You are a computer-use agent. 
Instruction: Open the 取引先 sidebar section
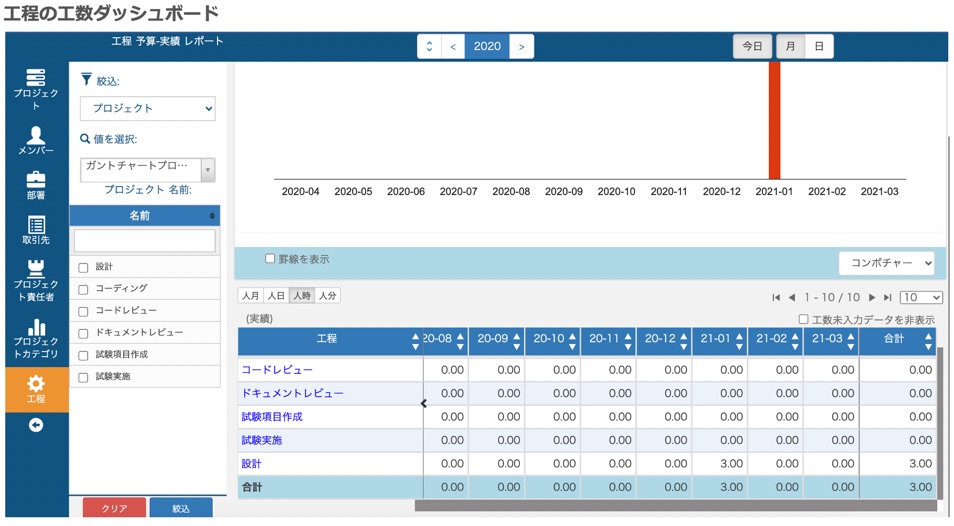click(x=36, y=230)
